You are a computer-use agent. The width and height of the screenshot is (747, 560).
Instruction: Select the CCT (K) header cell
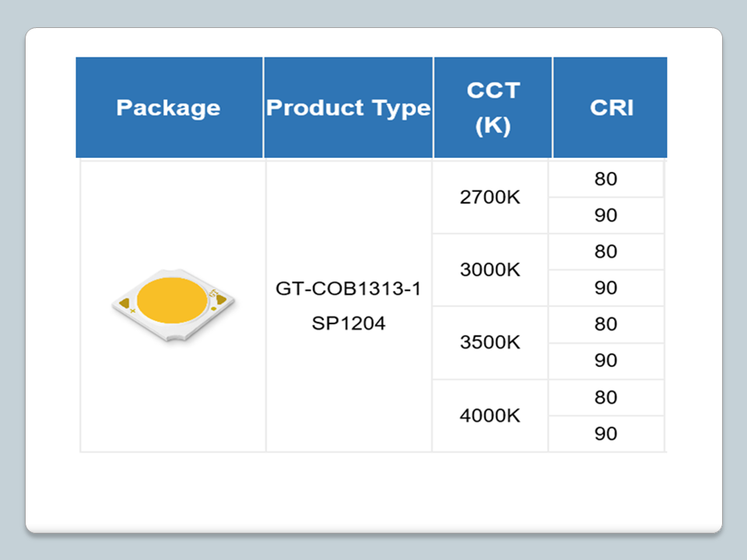[493, 108]
